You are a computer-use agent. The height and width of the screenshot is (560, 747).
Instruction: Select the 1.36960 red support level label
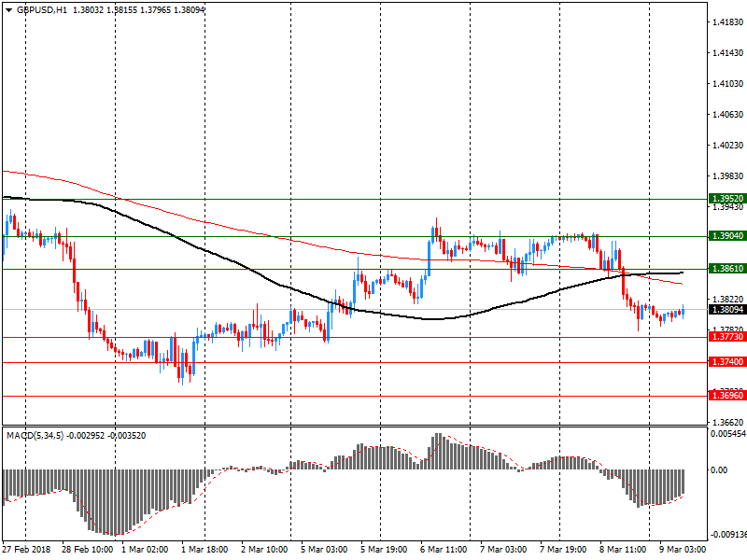(x=727, y=395)
